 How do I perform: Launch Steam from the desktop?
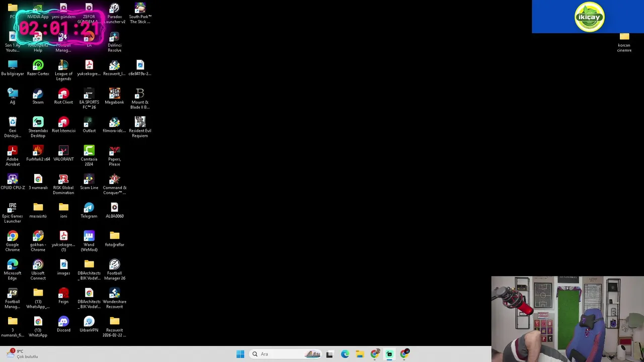(x=38, y=97)
